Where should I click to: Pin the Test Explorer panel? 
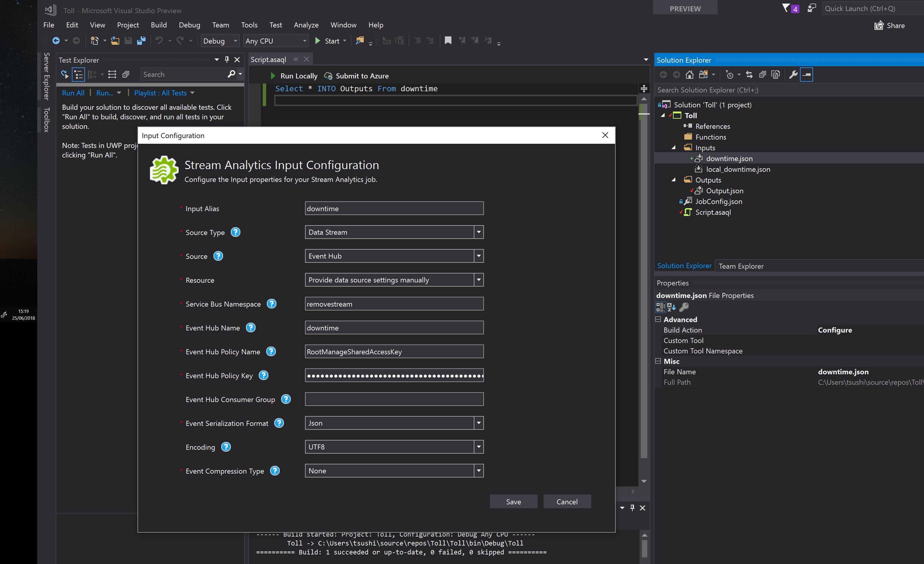click(x=227, y=59)
